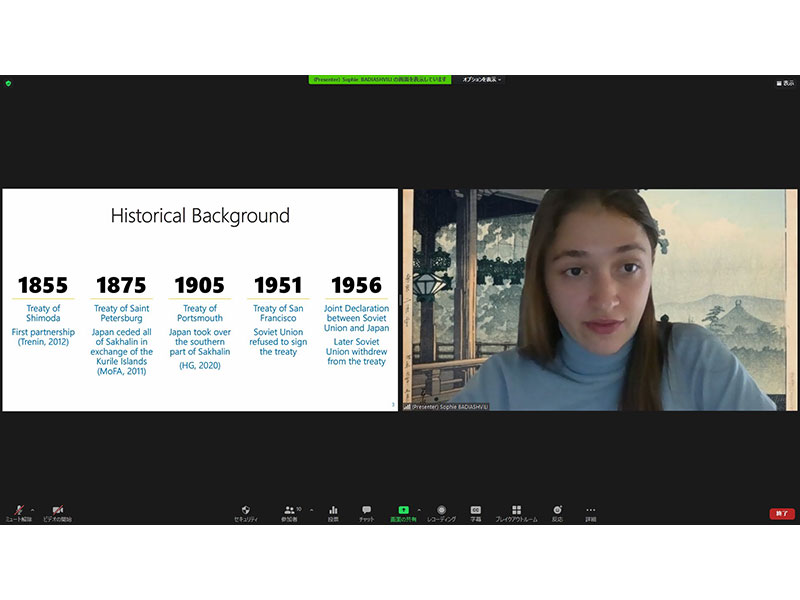The width and height of the screenshot is (800, 600).
Task: Open the View Options dropdown at top
Action: coord(482,79)
